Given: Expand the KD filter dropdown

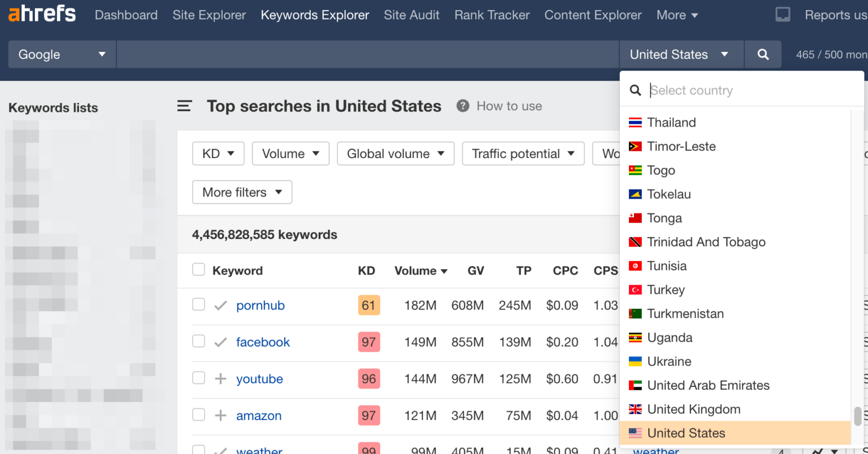Looking at the screenshot, I should pos(218,154).
